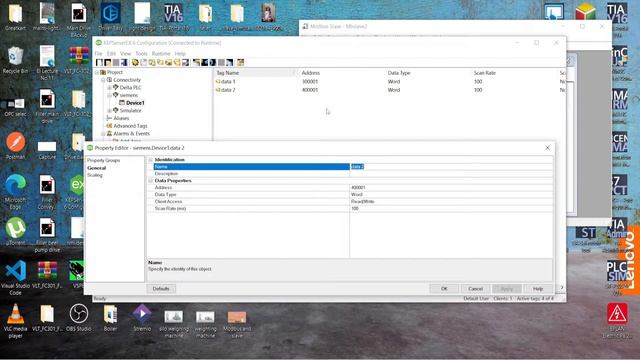The image size is (640, 360).
Task: Collapse the Identification property section
Action: coord(151,160)
